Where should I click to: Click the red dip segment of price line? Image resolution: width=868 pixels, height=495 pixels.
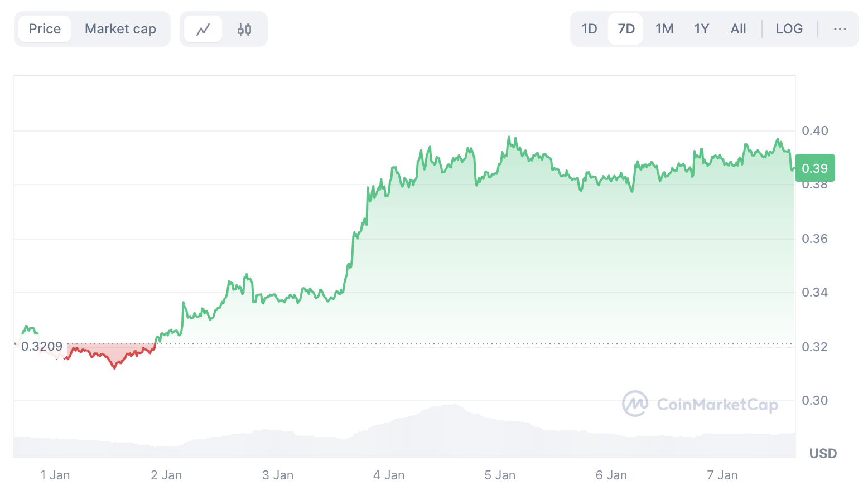(114, 366)
